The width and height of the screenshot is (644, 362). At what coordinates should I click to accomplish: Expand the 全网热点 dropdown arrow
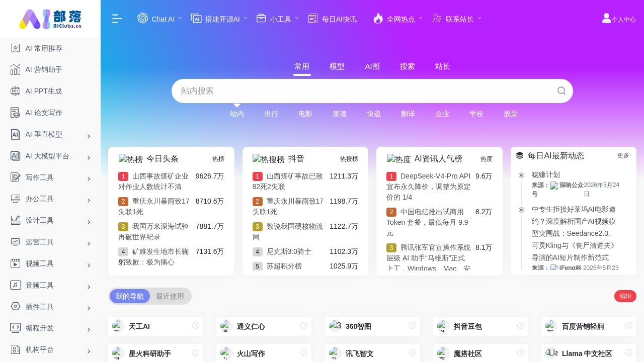pos(421,18)
